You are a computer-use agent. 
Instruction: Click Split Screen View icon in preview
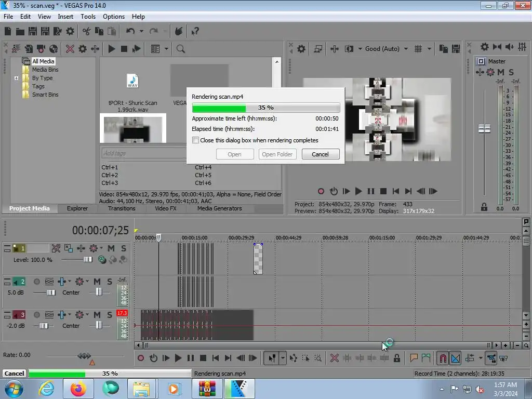(349, 49)
